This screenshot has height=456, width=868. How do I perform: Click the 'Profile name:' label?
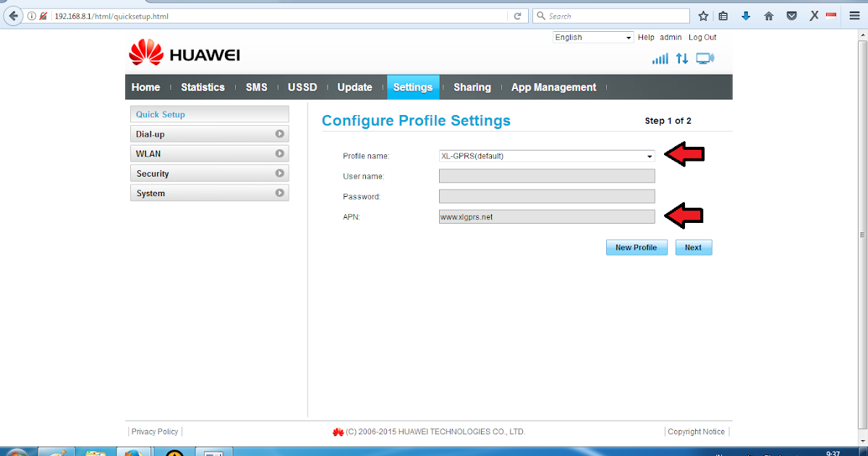click(366, 156)
